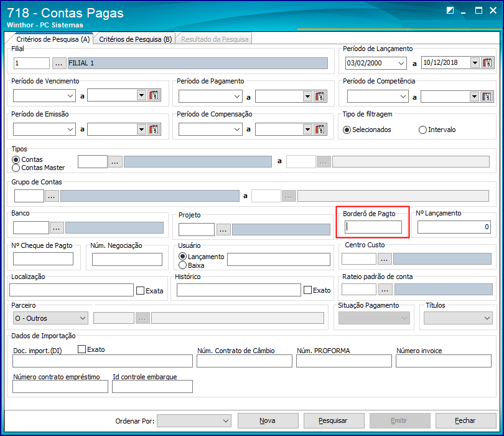
Task: Expand the Período de Lançamento end date dropdown
Action: (475, 63)
